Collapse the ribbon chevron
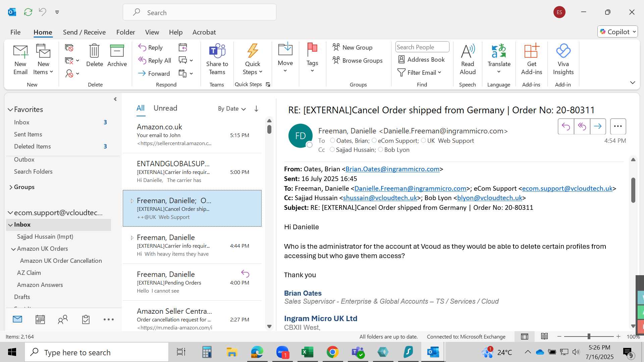 click(x=633, y=82)
